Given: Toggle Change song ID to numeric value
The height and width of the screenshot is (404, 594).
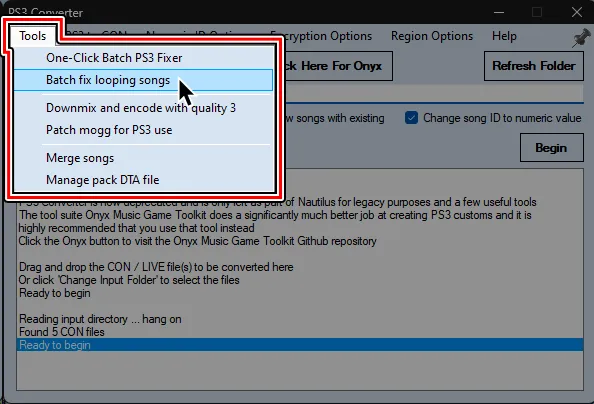Looking at the screenshot, I should (x=493, y=118).
